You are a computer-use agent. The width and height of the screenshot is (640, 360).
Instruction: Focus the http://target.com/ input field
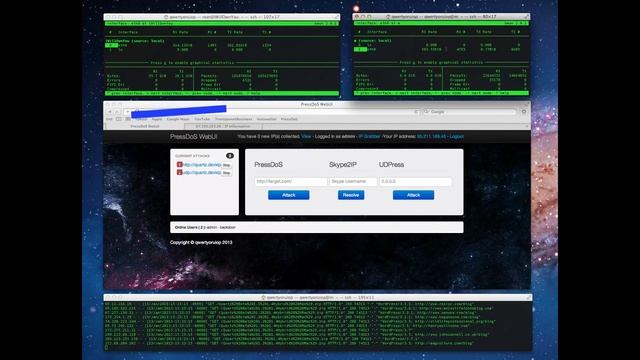pyautogui.click(x=291, y=181)
